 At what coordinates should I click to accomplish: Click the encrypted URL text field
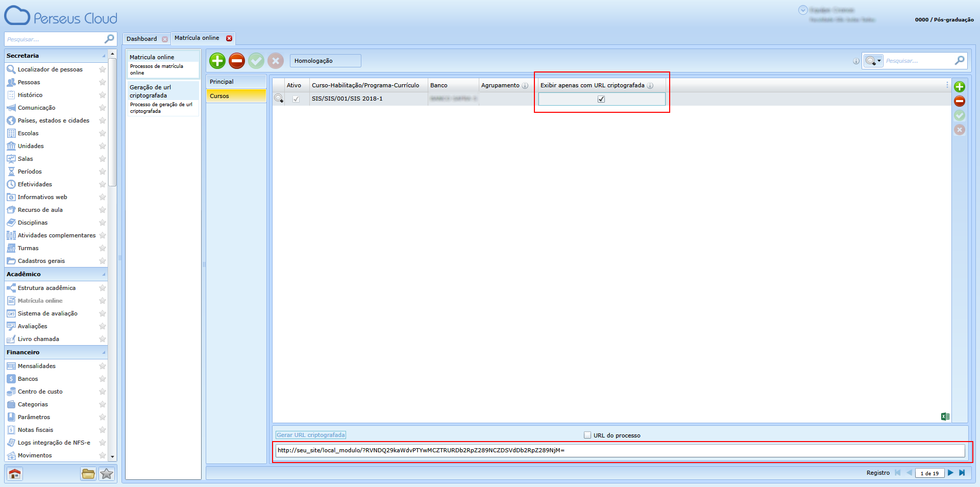pyautogui.click(x=620, y=450)
